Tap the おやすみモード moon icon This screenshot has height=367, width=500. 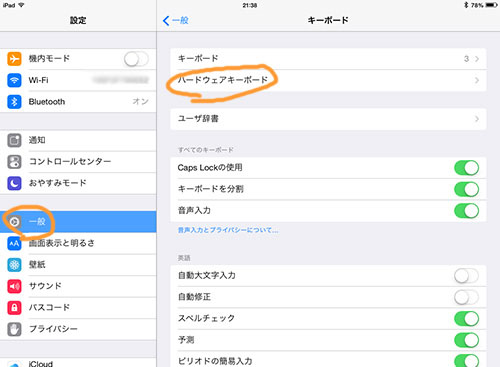14,183
